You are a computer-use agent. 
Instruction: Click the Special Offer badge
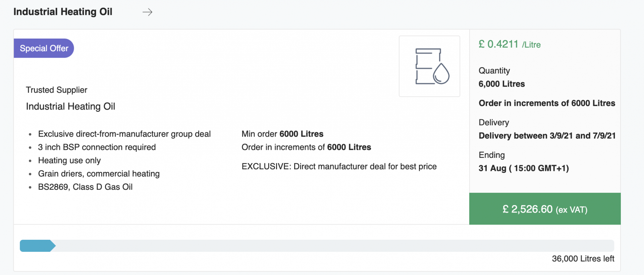click(44, 48)
